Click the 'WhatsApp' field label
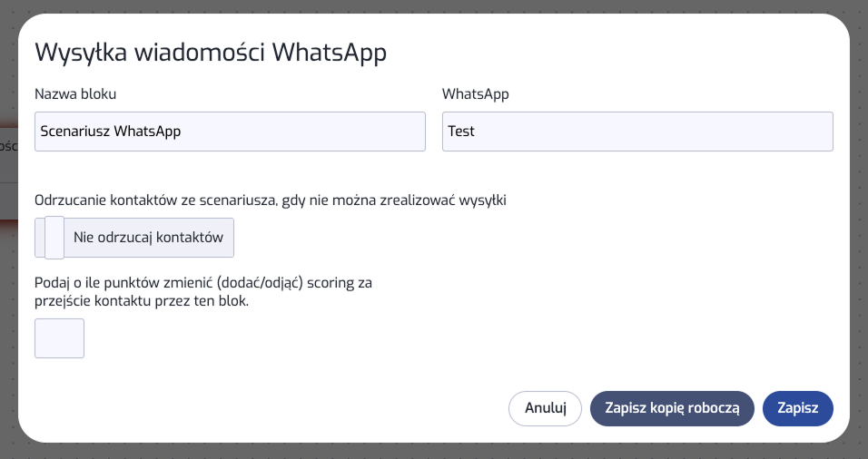The height and width of the screenshot is (459, 868). (x=476, y=93)
